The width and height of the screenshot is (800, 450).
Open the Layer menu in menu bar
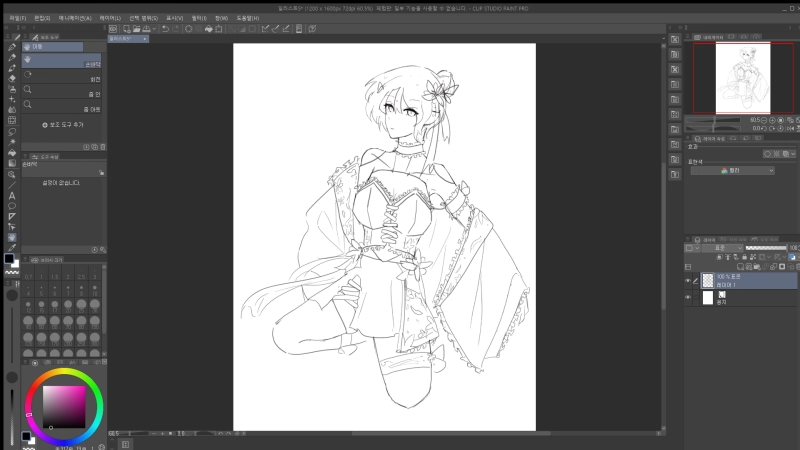coord(108,17)
